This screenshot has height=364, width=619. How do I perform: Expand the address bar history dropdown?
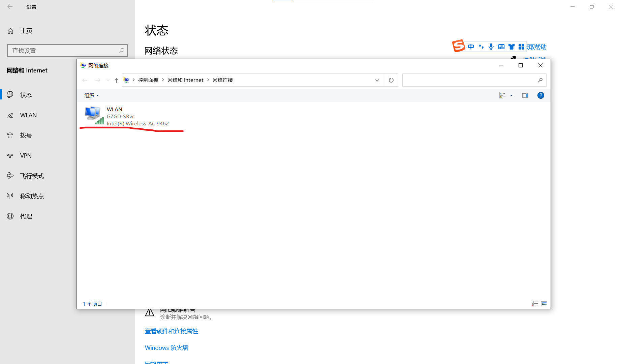tap(377, 80)
